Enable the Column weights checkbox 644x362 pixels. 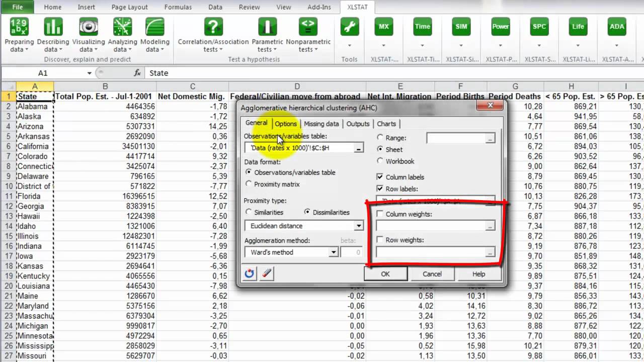point(380,214)
